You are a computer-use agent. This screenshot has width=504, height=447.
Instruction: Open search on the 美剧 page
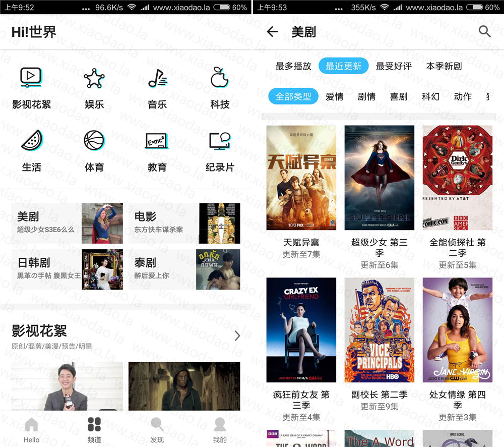(484, 32)
